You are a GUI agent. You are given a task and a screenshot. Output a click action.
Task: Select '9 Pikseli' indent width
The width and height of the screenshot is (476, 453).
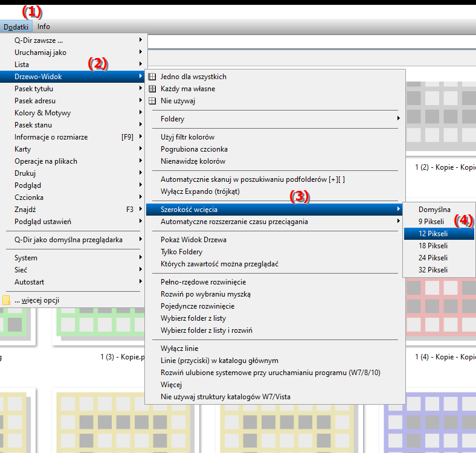coord(439,222)
